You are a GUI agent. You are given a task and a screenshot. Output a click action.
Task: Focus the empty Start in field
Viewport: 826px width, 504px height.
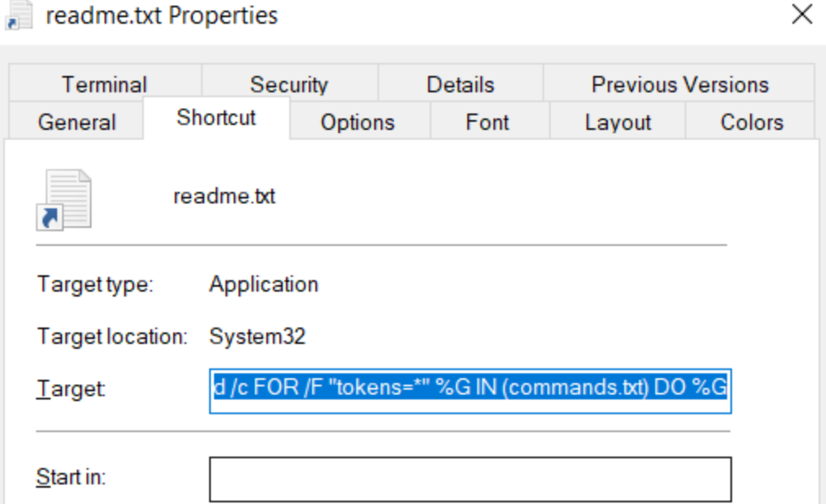(x=470, y=479)
